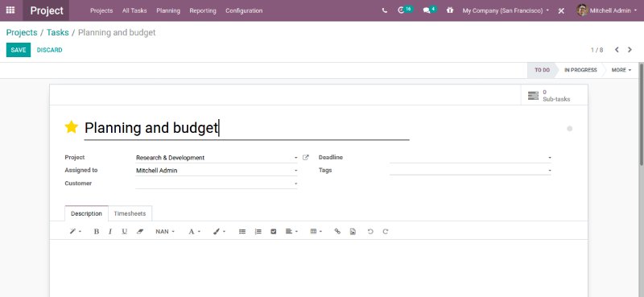This screenshot has width=644, height=297.
Task: Open Configuration menu
Action: [x=244, y=10]
